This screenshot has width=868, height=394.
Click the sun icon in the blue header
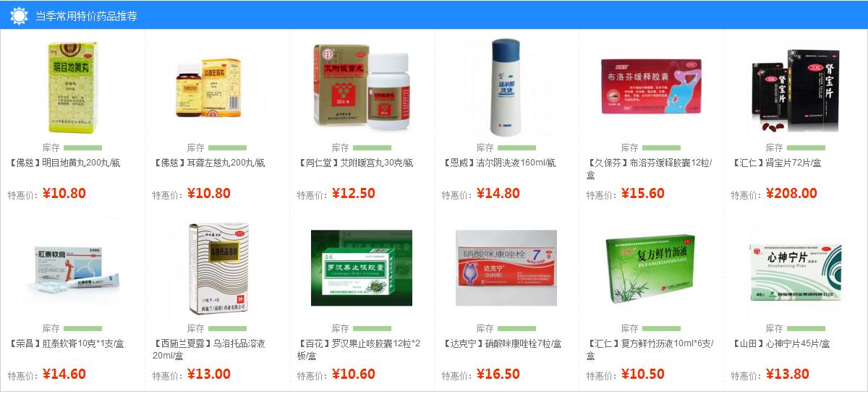pyautogui.click(x=19, y=16)
